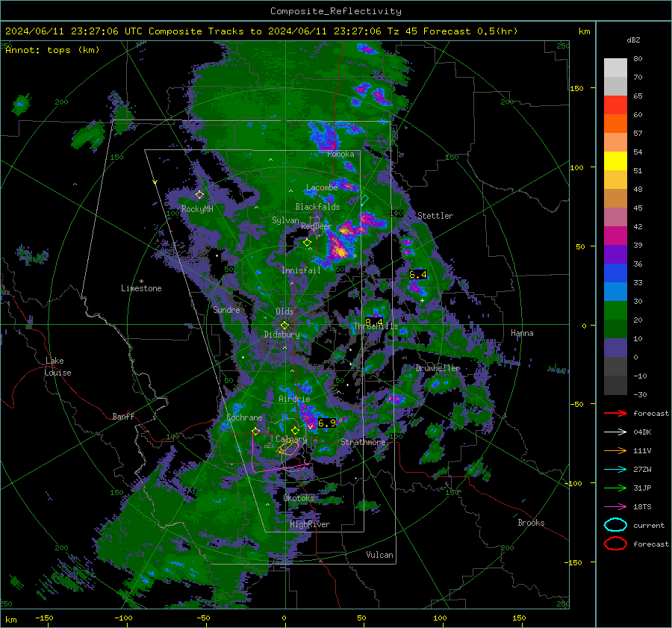The width and height of the screenshot is (672, 628).
Task: Click the Hanna town label
Action: pos(522,333)
